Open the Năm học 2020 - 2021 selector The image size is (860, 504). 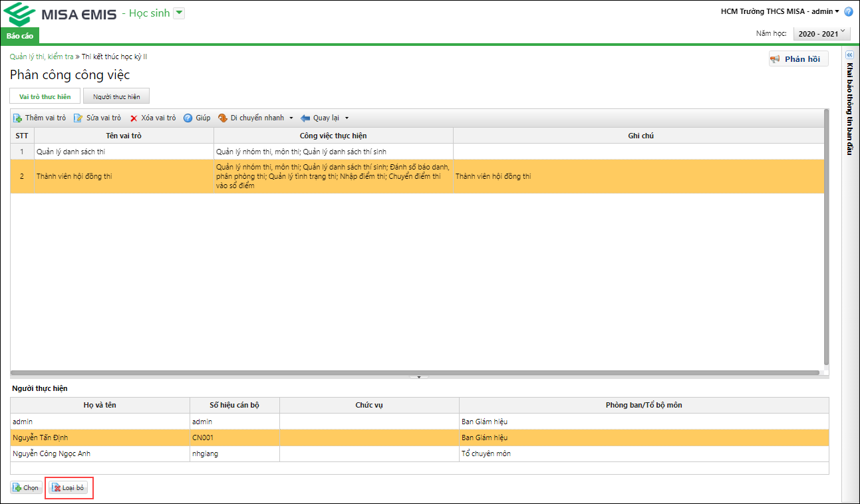pos(822,33)
